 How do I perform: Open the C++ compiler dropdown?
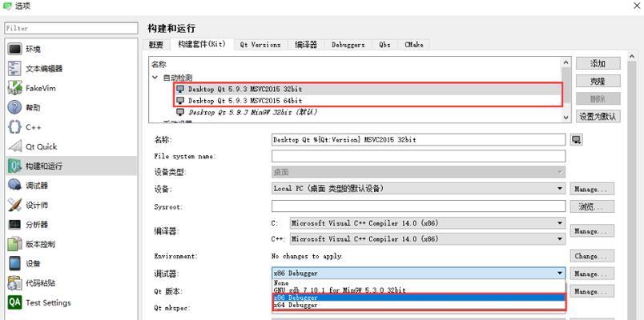[428, 238]
